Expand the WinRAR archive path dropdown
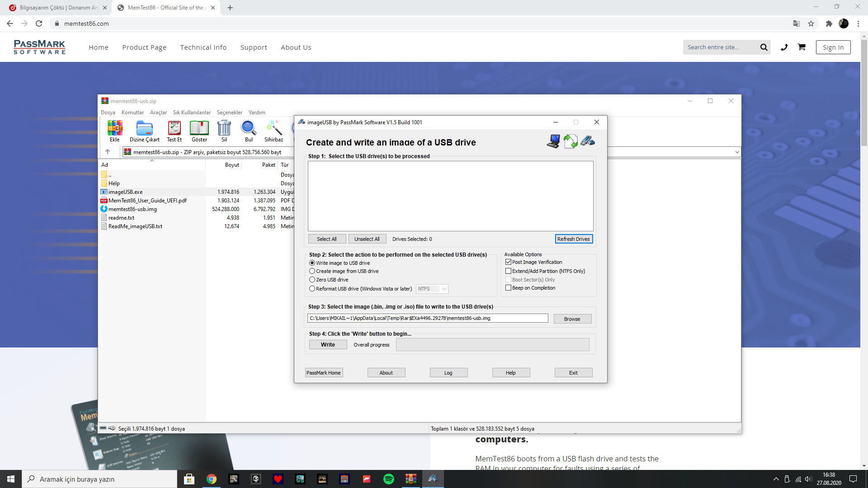 click(737, 152)
